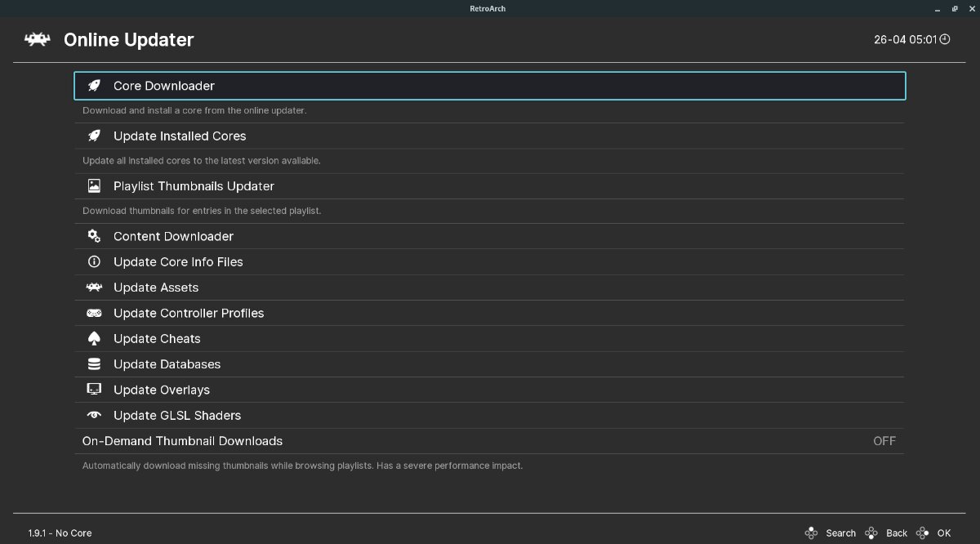
Task: Click the database icon beside Update Databases
Action: tap(95, 364)
